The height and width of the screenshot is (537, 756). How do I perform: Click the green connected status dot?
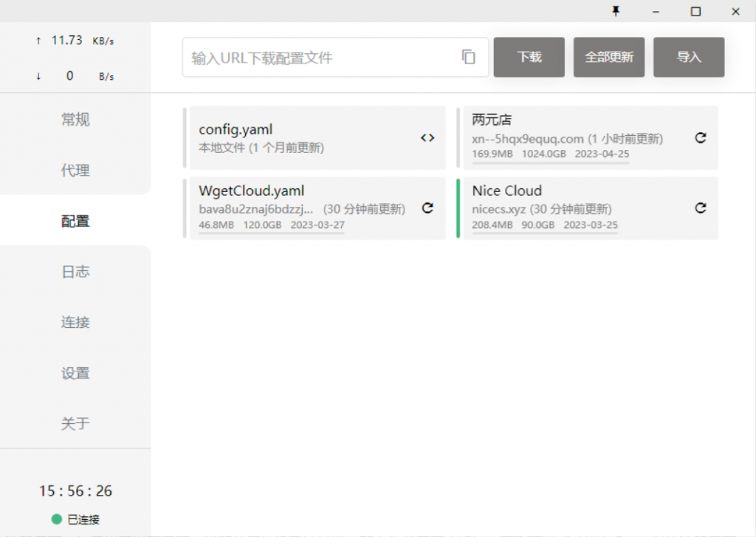[x=56, y=519]
